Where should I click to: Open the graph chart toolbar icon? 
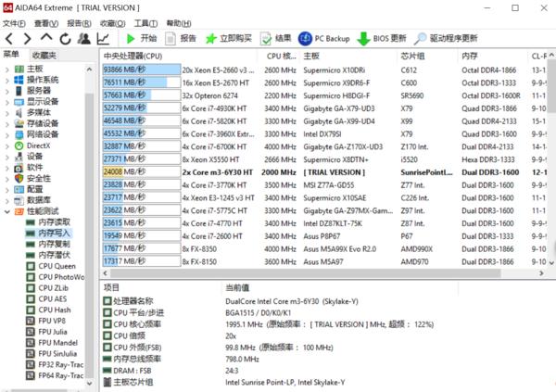pyautogui.click(x=103, y=38)
